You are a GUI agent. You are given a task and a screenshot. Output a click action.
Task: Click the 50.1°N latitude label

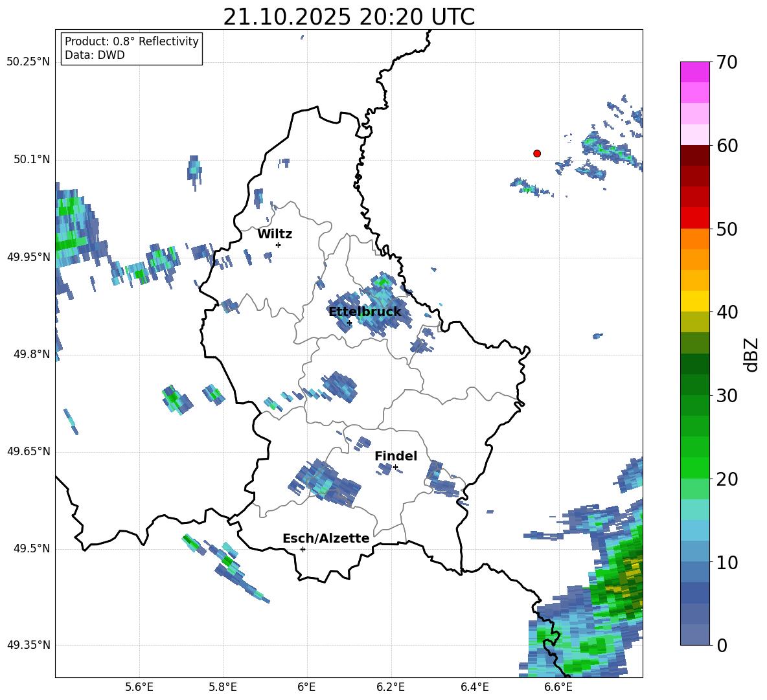point(31,159)
